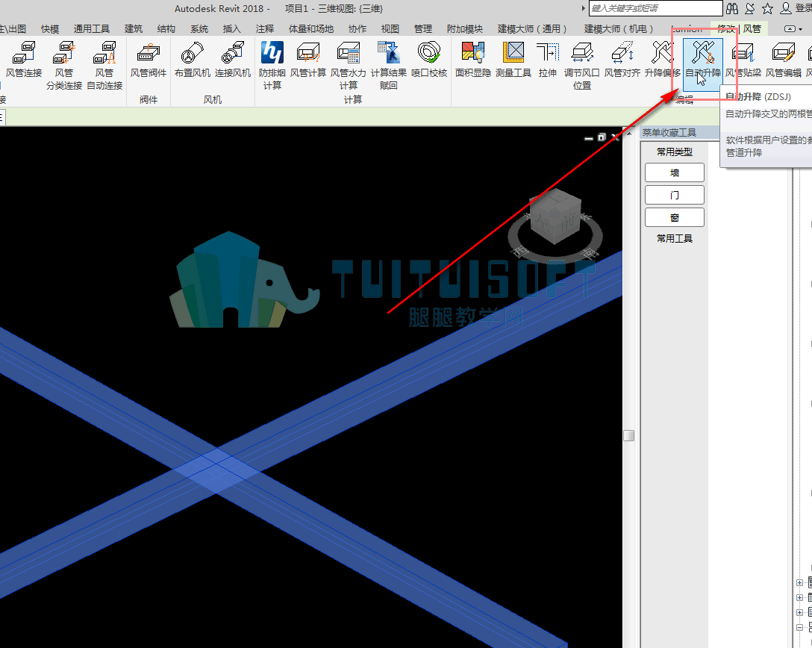Click the 窗 button in 常用类型
Screen dimensions: 812x648
coord(674,217)
